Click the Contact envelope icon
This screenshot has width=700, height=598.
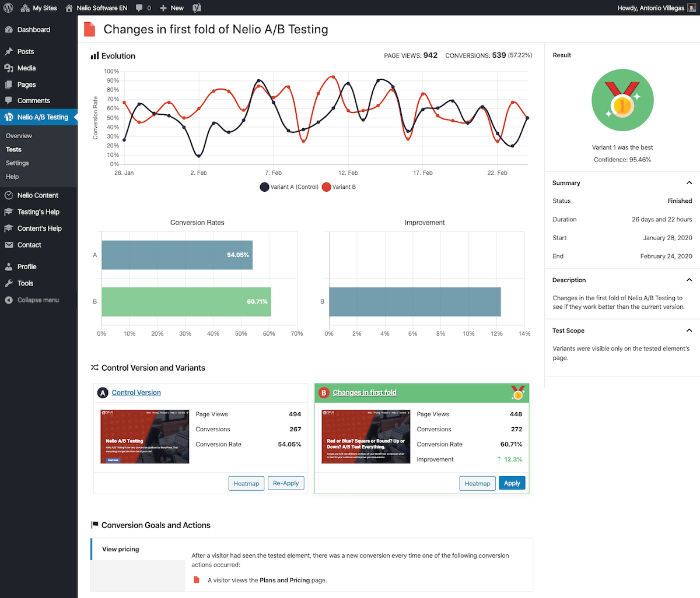coord(9,245)
